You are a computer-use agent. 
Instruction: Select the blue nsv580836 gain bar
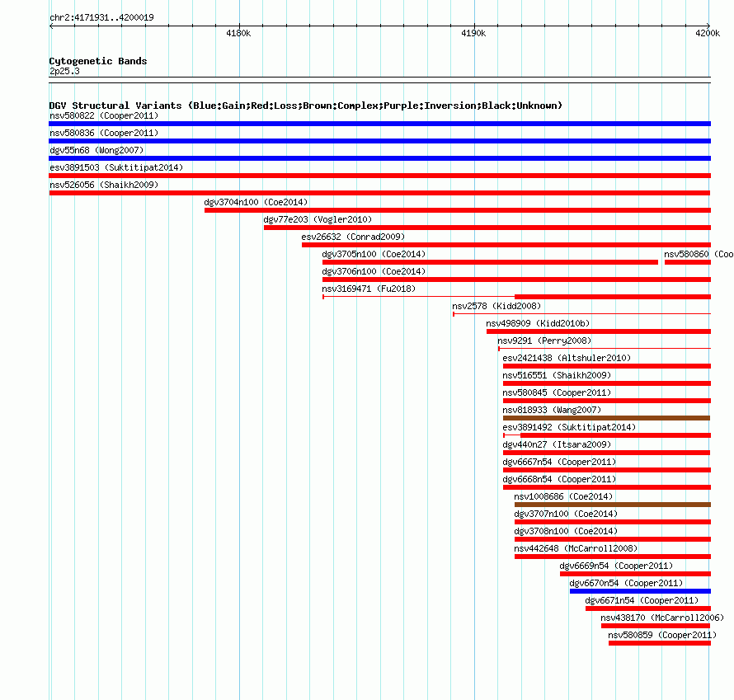tap(379, 141)
